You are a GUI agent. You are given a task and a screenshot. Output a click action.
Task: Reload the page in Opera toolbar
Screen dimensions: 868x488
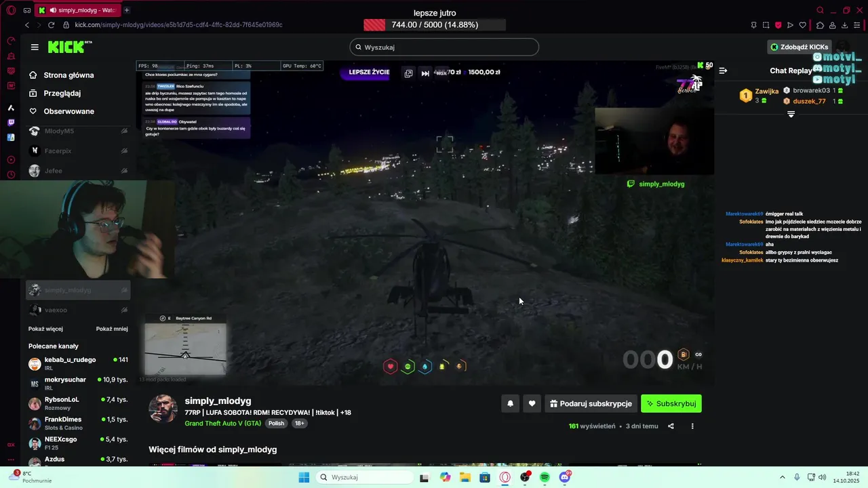[51, 25]
